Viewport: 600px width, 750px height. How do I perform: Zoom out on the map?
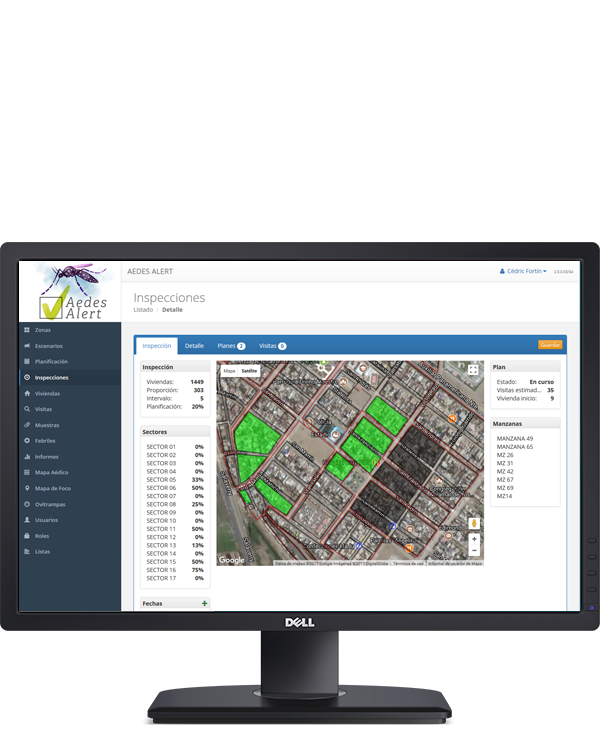tap(474, 551)
